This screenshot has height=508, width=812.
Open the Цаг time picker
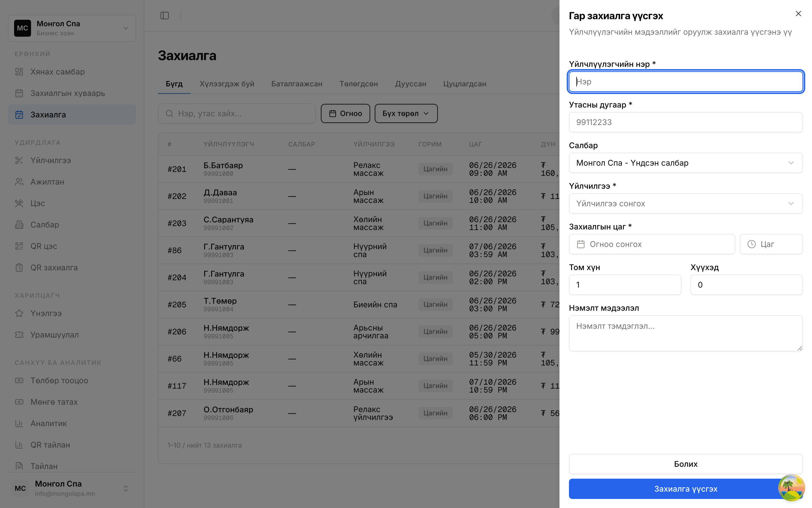771,244
